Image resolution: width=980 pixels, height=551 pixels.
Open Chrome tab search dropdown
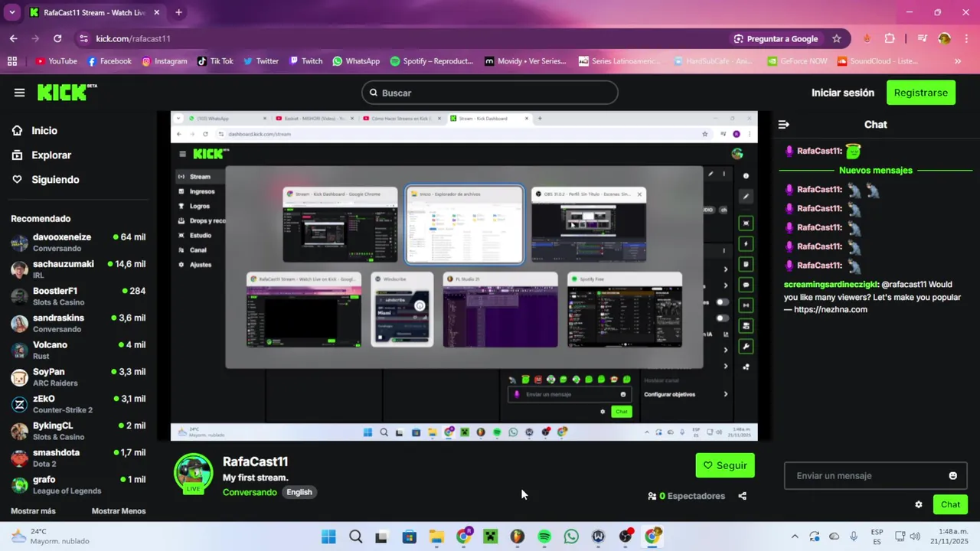(11, 12)
